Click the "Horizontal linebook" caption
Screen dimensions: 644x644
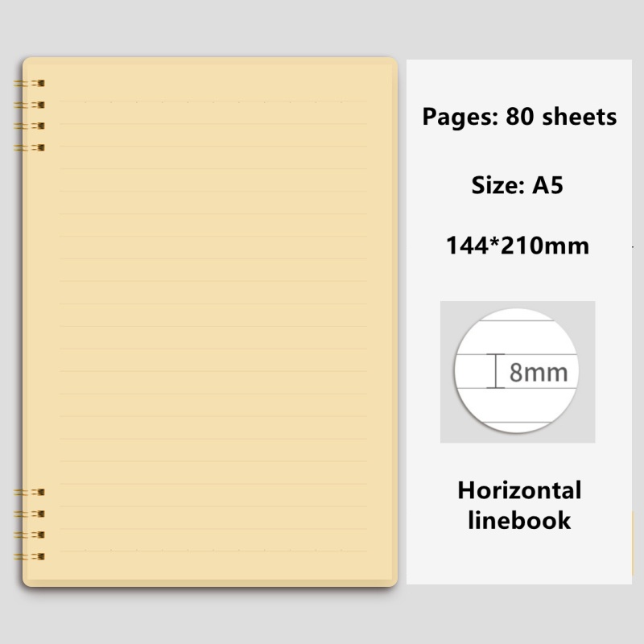coord(519,505)
